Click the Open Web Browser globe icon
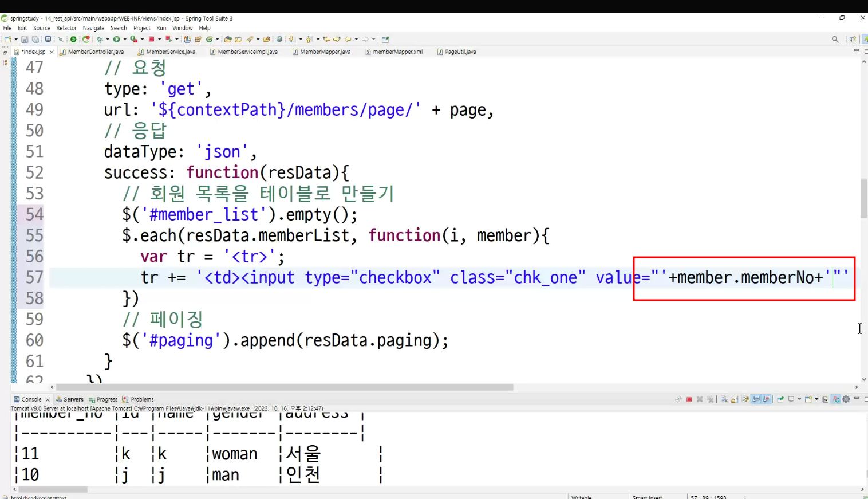This screenshot has width=868, height=499. pos(279,40)
